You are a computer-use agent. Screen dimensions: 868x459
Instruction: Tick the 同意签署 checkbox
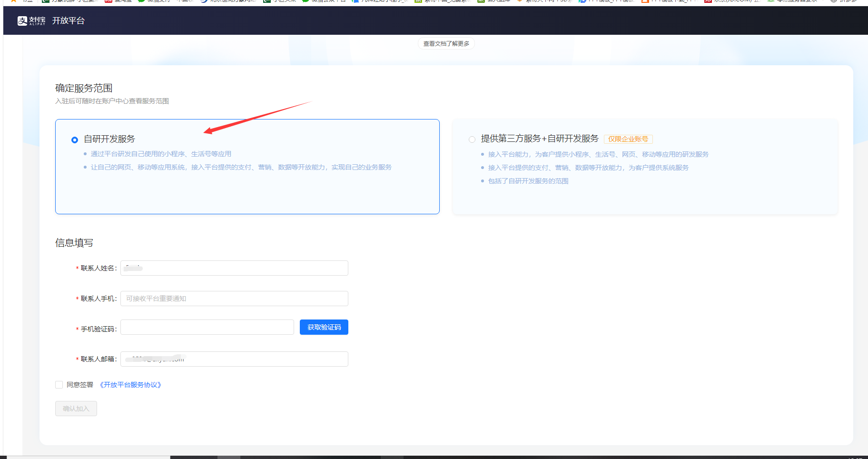[59, 385]
